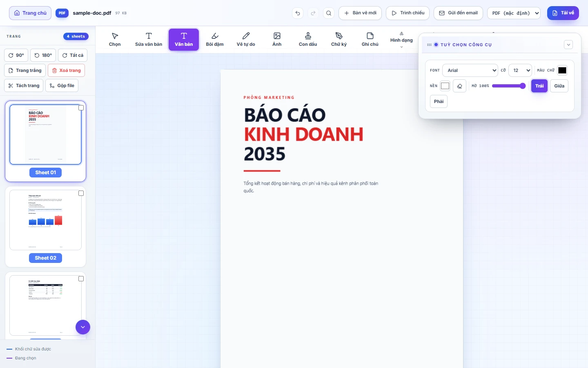Click the round purple chevron in sidebar
This screenshot has height=368, width=588.
83,327
